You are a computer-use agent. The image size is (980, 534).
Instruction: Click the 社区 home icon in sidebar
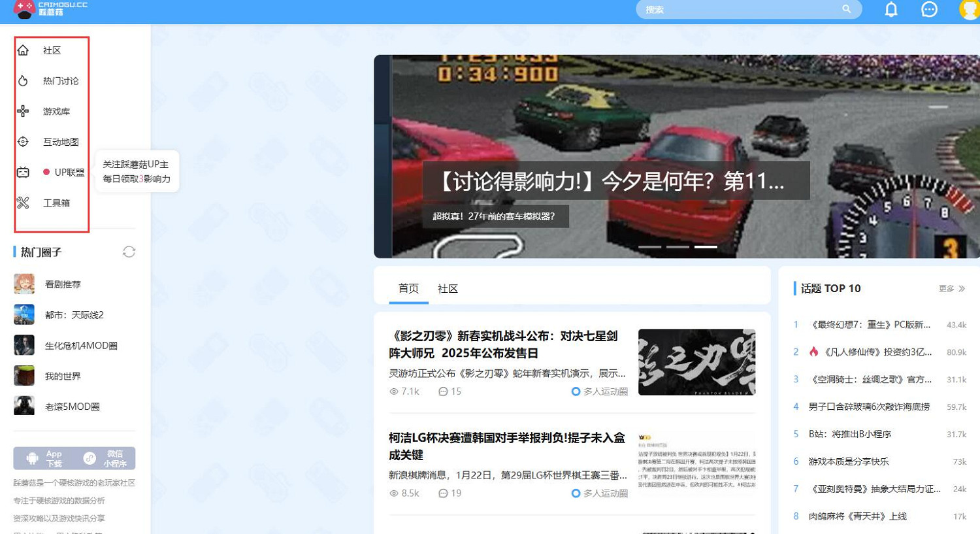[x=24, y=50]
